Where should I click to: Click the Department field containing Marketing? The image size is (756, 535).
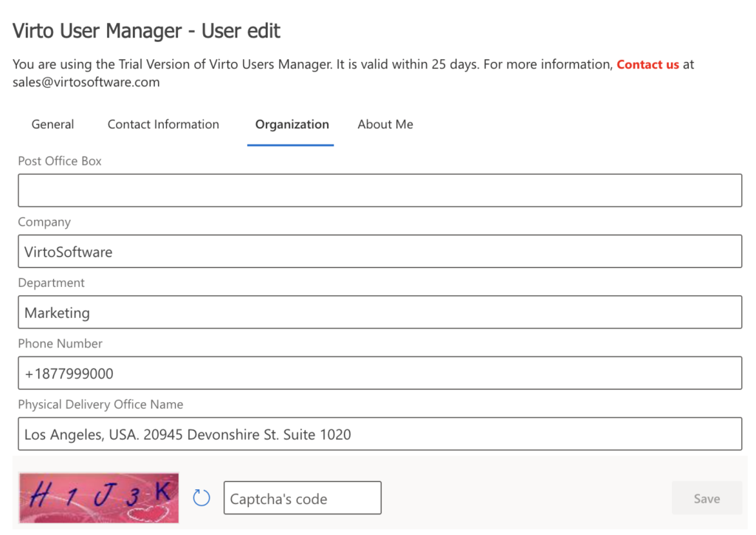[x=378, y=312]
